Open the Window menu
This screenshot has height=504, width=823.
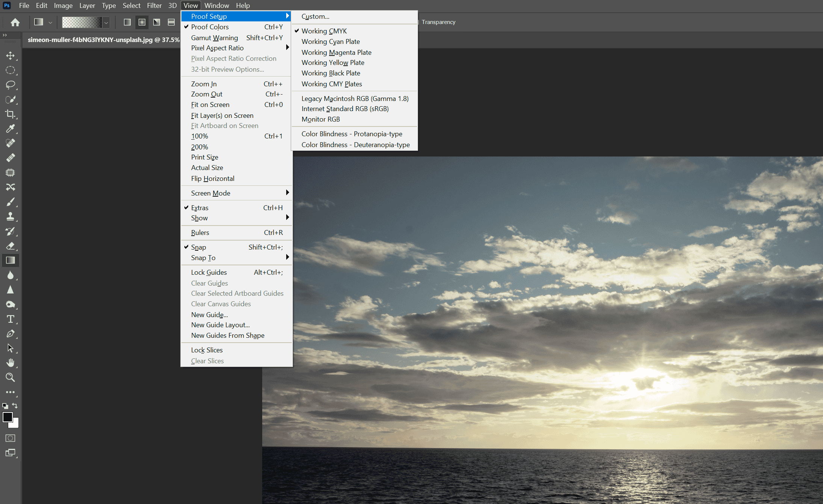coord(217,5)
